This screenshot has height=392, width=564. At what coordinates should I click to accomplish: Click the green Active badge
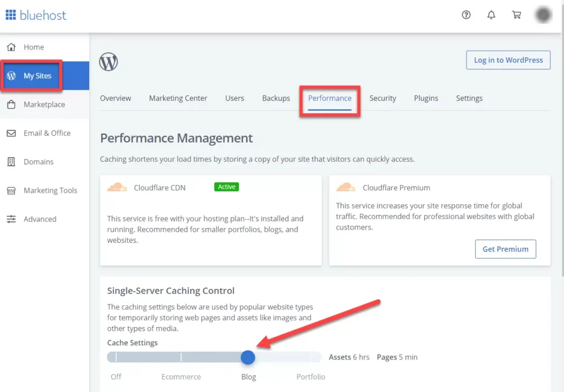click(226, 187)
